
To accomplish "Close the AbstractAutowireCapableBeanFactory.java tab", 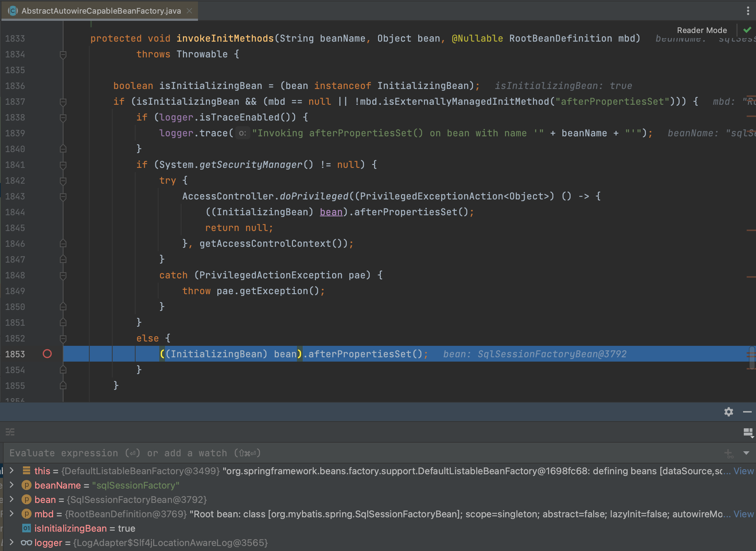I will 189,11.
